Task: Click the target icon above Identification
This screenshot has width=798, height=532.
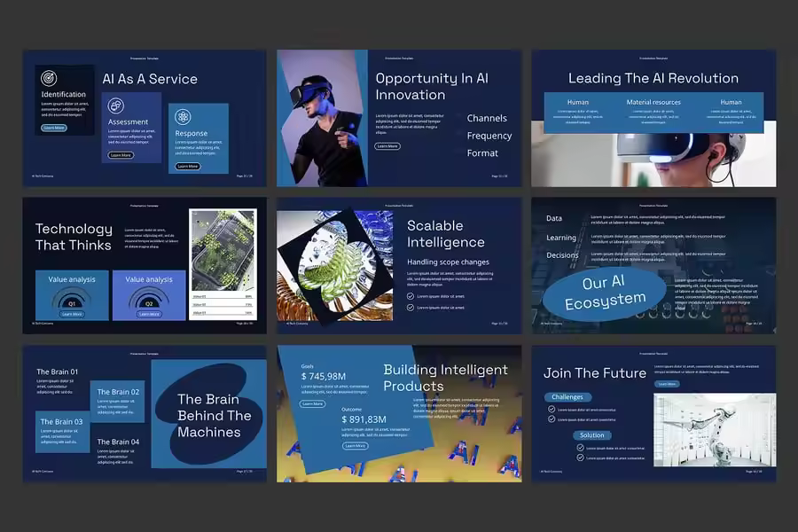Action: [x=50, y=78]
